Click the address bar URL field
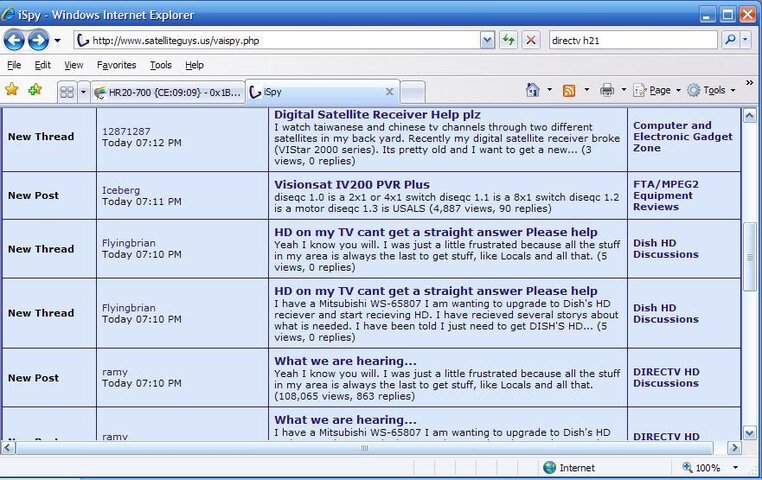Screen dimensions: 762x480 tap(277, 40)
